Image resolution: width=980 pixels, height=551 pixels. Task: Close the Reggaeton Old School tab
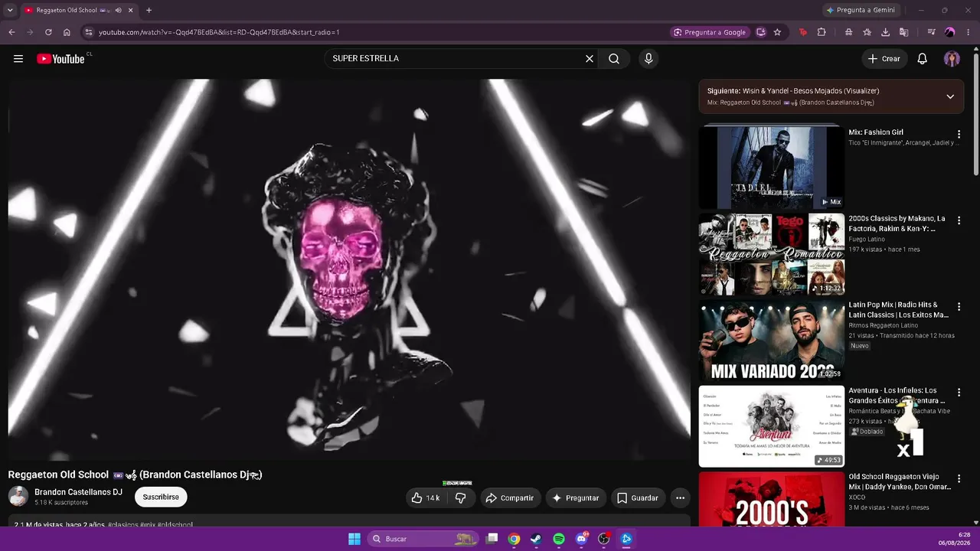pos(131,11)
